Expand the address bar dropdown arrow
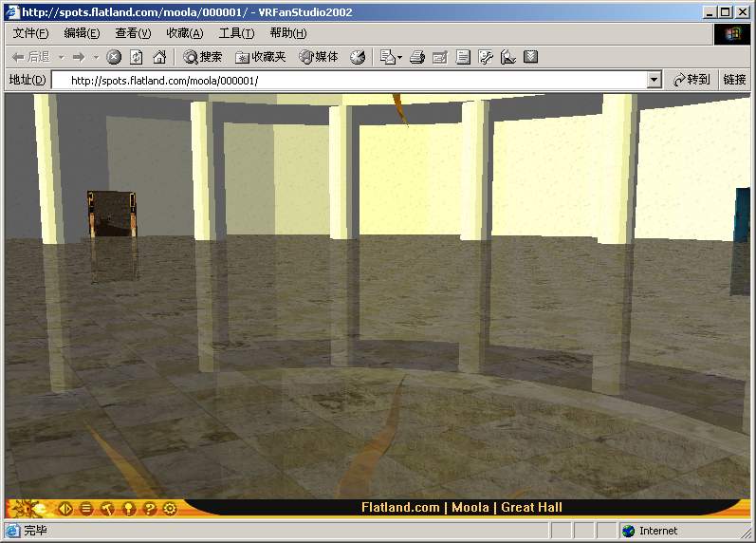 (654, 80)
